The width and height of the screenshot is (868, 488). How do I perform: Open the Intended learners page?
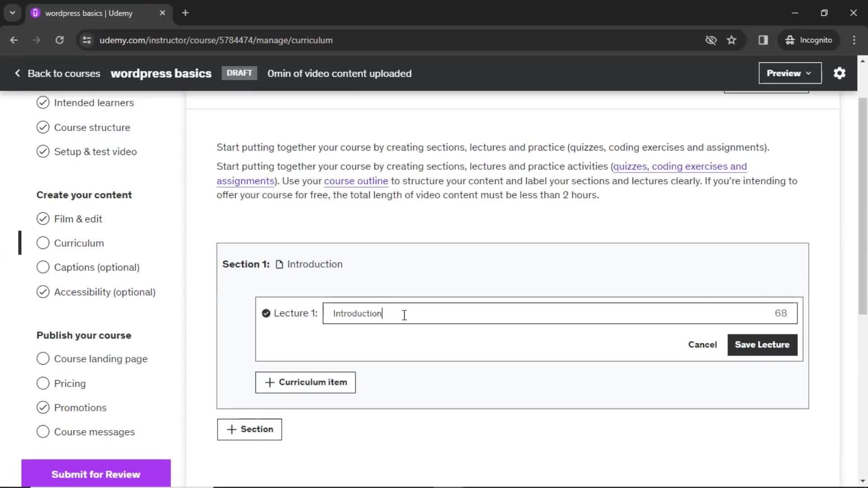point(94,103)
